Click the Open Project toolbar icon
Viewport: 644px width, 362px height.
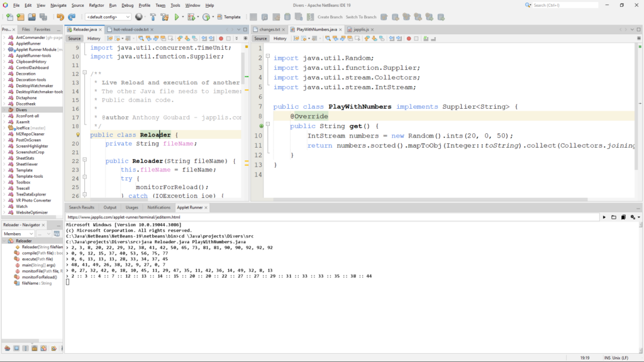tap(31, 17)
